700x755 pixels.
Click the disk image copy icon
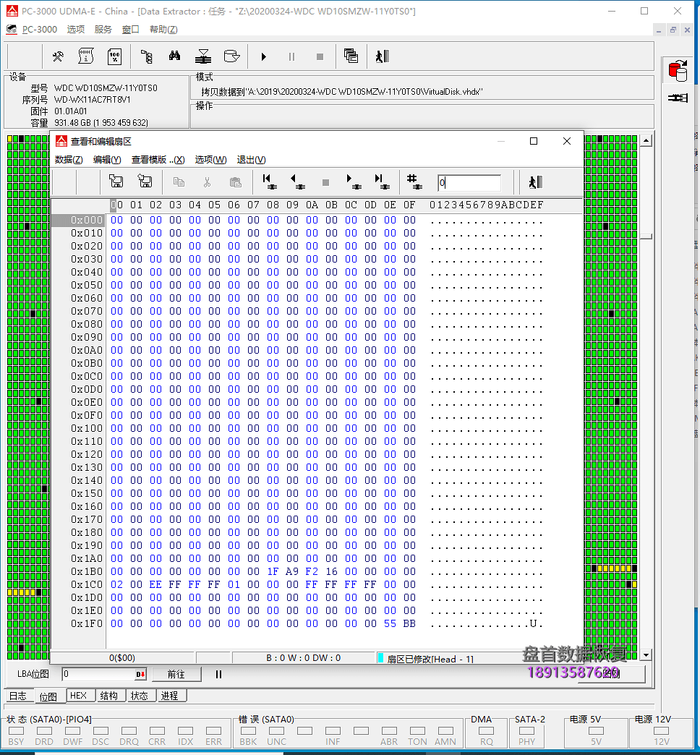(x=232, y=57)
